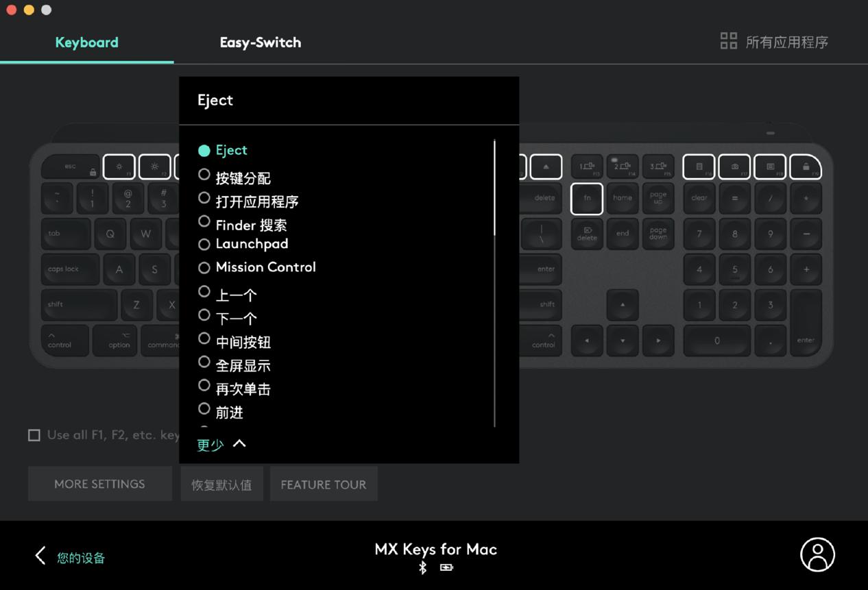Click the down arrow key
Image resolution: width=868 pixels, height=590 pixels.
coord(623,340)
